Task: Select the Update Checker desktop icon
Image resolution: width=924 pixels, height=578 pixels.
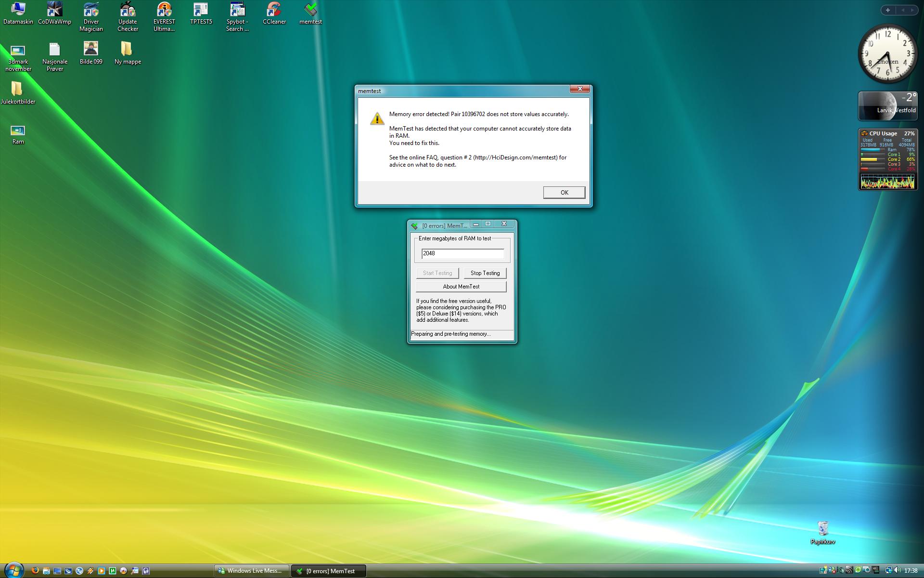Action: [128, 16]
